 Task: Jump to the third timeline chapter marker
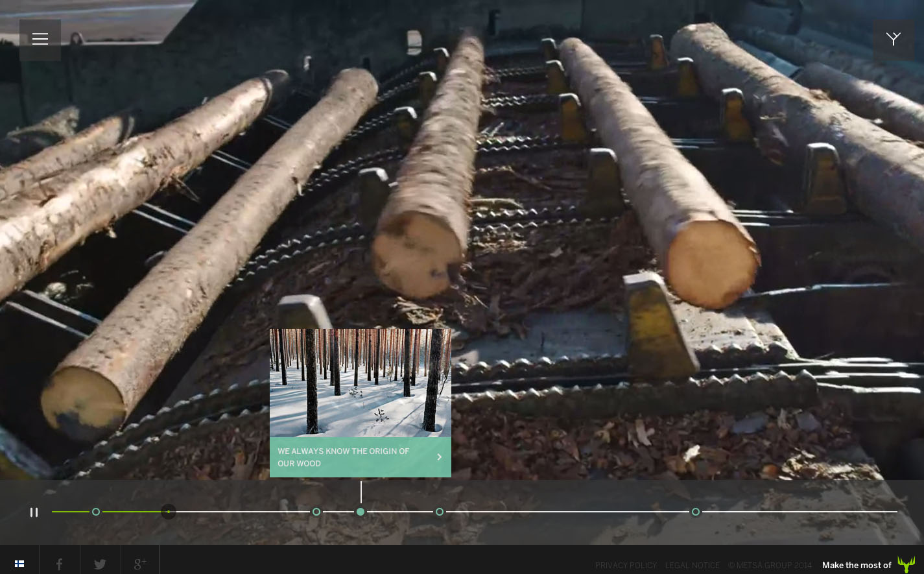[316, 512]
